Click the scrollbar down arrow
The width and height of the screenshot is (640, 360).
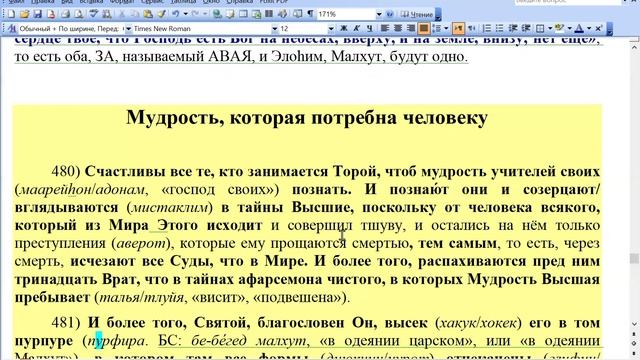click(634, 324)
